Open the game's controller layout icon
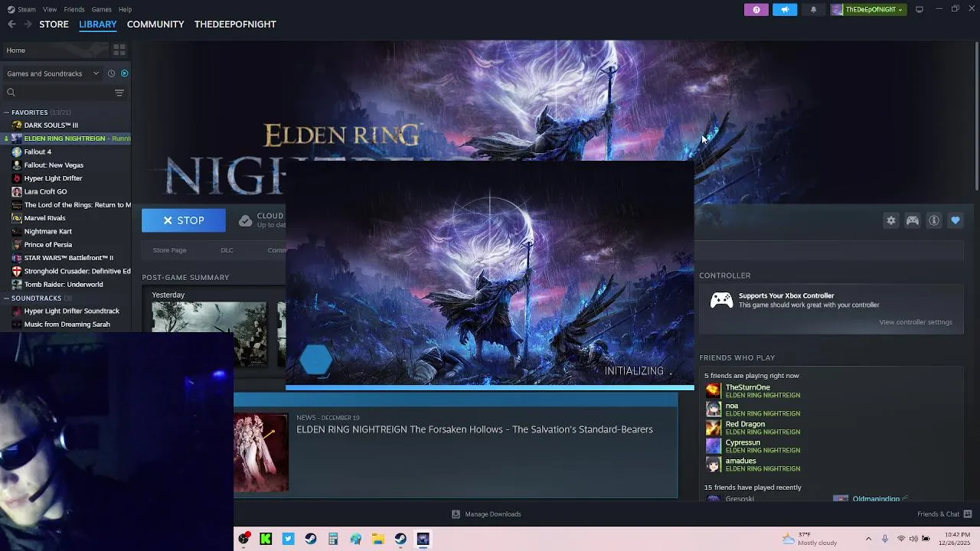The image size is (980, 551). tap(913, 220)
